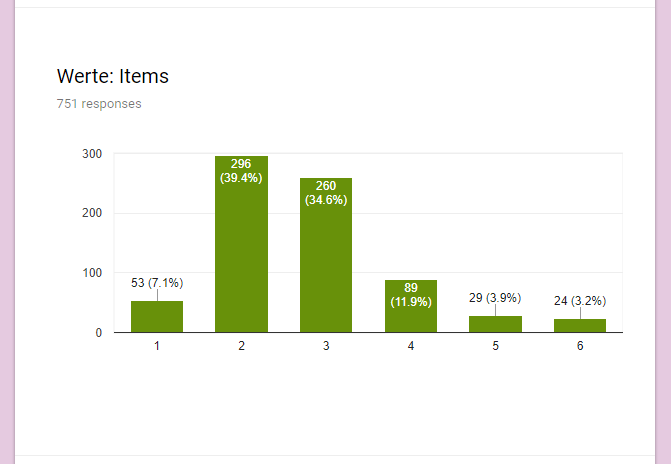The height and width of the screenshot is (464, 671).
Task: Click the x-axis label 6
Action: click(x=580, y=346)
